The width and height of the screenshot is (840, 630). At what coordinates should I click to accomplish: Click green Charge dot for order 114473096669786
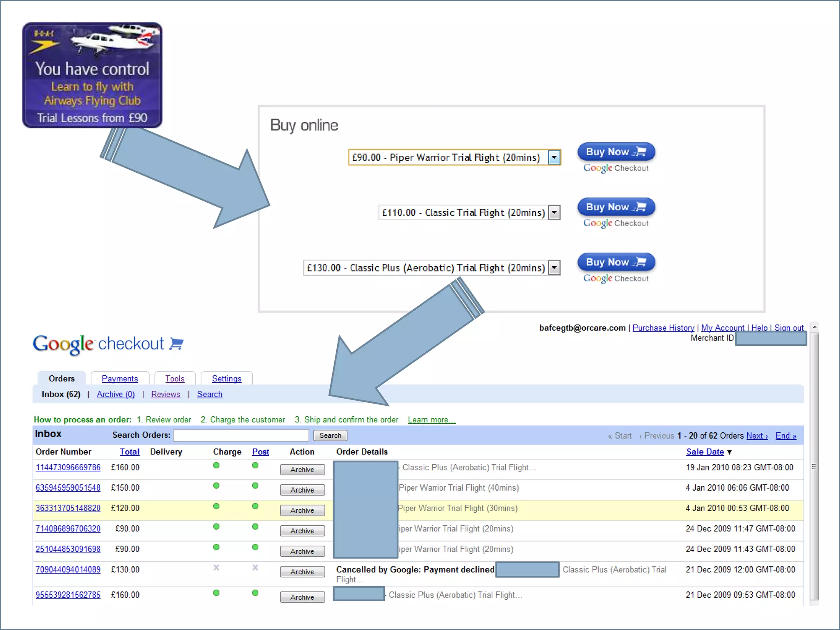click(216, 466)
